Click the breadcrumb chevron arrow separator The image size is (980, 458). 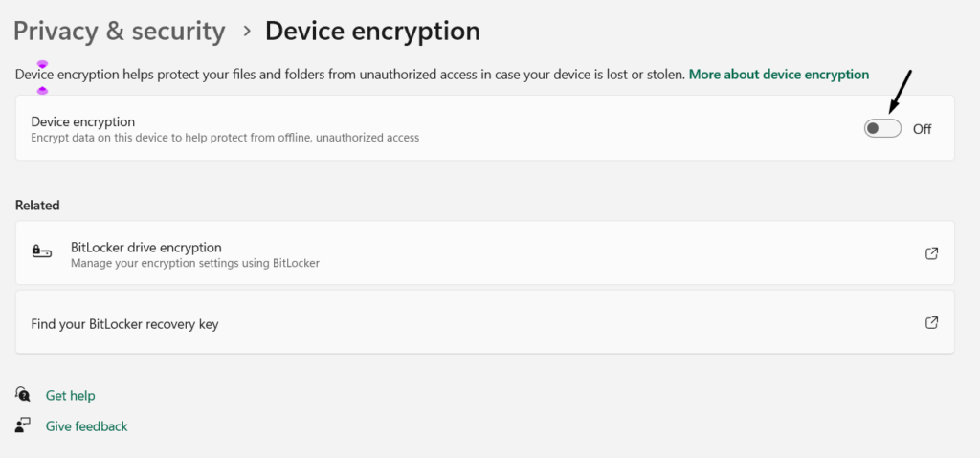(246, 32)
